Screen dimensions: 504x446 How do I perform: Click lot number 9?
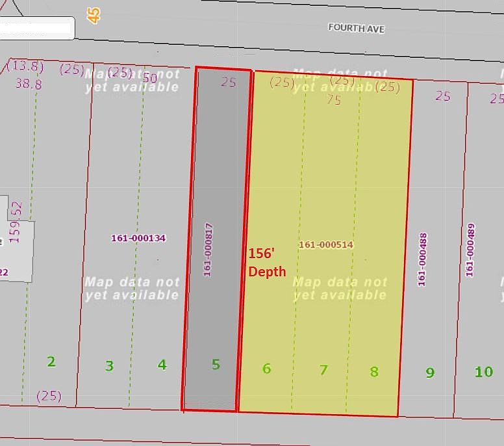[x=430, y=373]
